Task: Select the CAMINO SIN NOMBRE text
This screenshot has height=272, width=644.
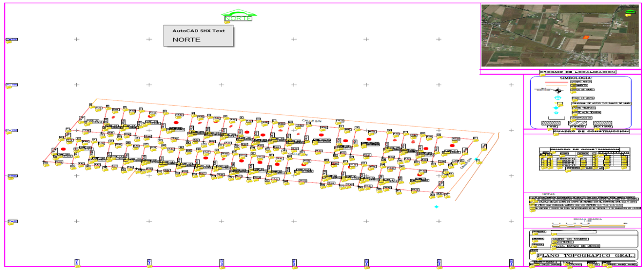Action: [570, 239]
